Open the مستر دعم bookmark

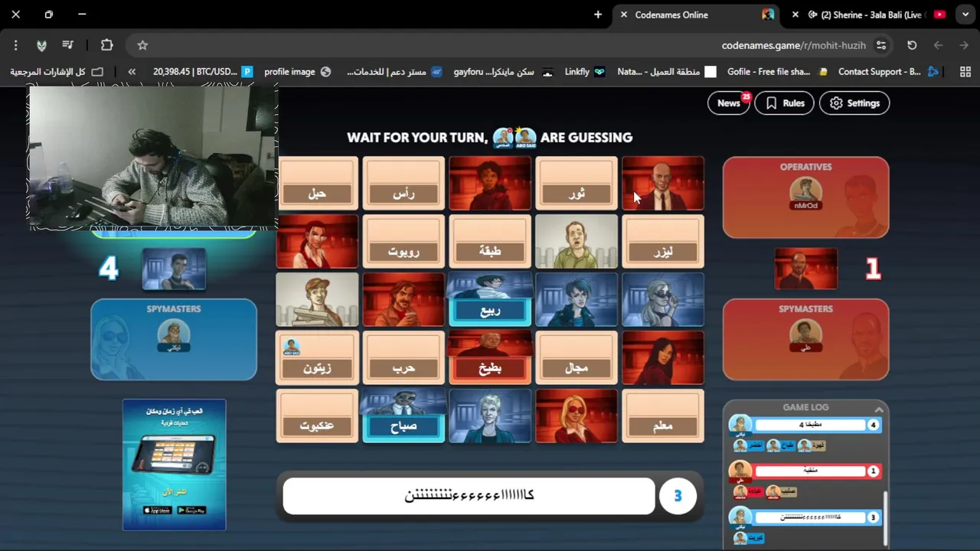click(x=394, y=72)
